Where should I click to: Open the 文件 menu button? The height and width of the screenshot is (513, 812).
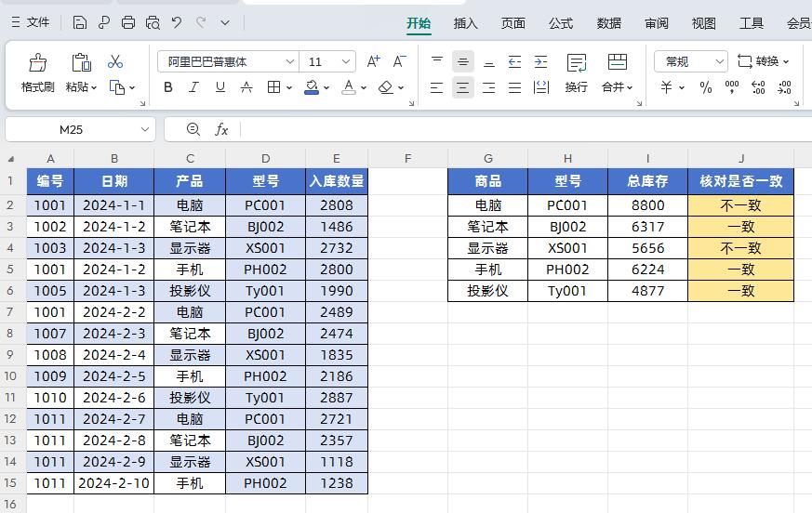tap(30, 22)
